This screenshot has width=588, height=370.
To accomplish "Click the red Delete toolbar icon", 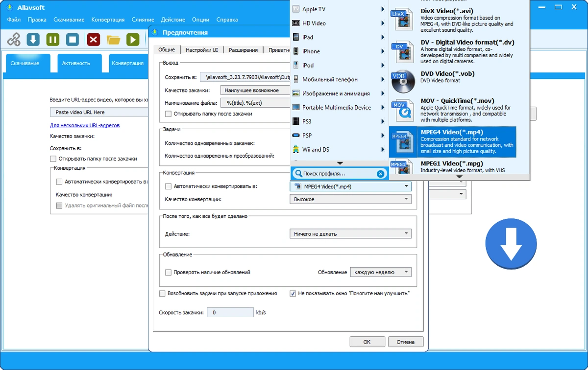I will 94,40.
